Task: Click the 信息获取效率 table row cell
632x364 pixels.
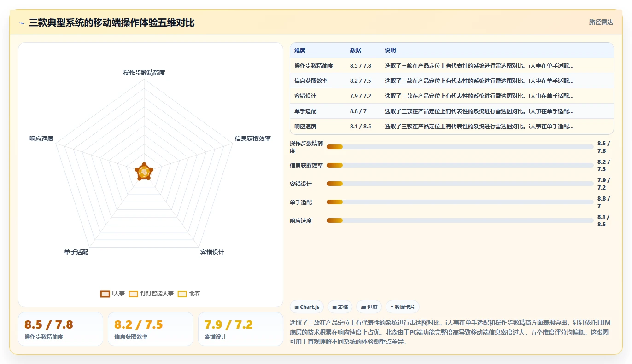Action: 311,81
